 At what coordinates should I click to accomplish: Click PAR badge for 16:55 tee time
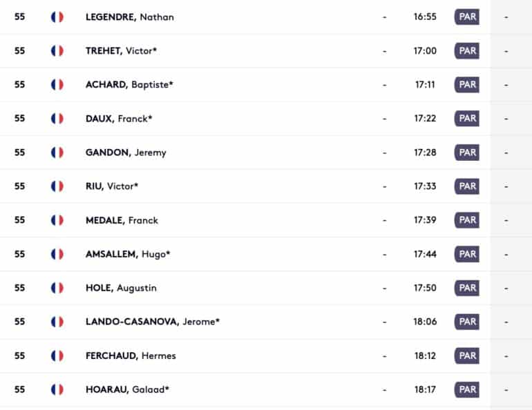467,17
